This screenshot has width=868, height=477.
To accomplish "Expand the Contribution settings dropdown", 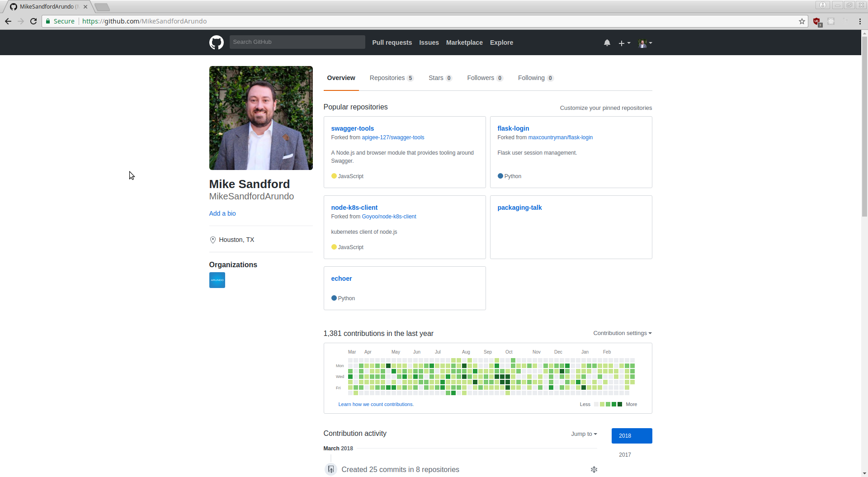I will coord(622,333).
